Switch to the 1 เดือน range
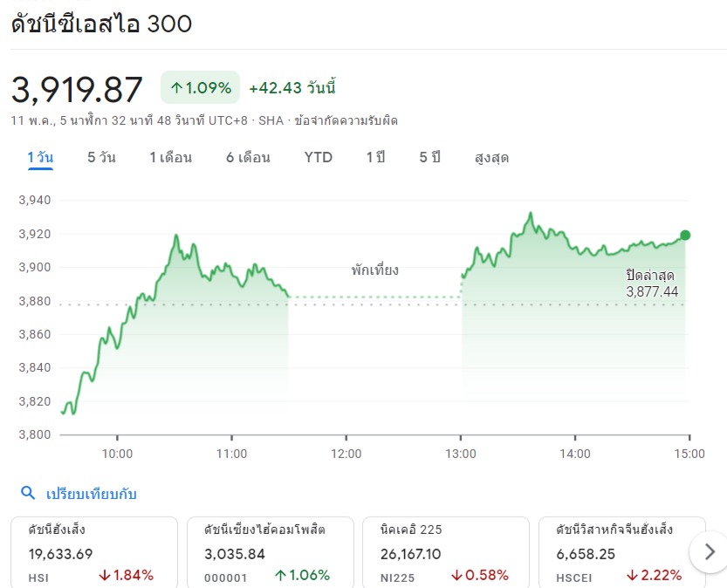 coord(170,158)
